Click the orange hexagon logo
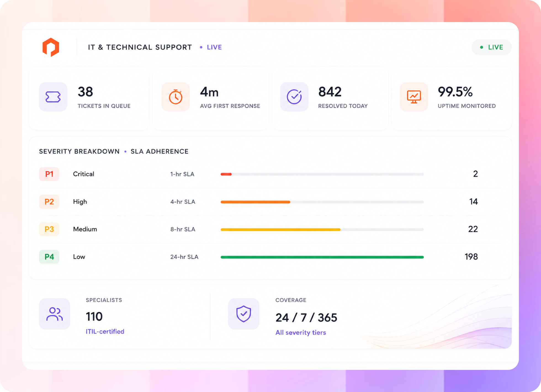Viewport: 541px width, 392px height. pos(51,47)
